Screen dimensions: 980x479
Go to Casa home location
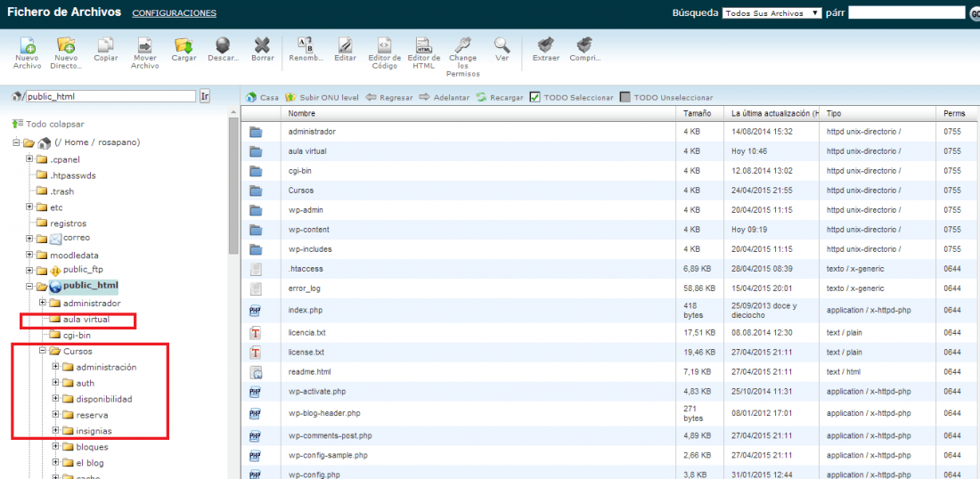[x=262, y=97]
